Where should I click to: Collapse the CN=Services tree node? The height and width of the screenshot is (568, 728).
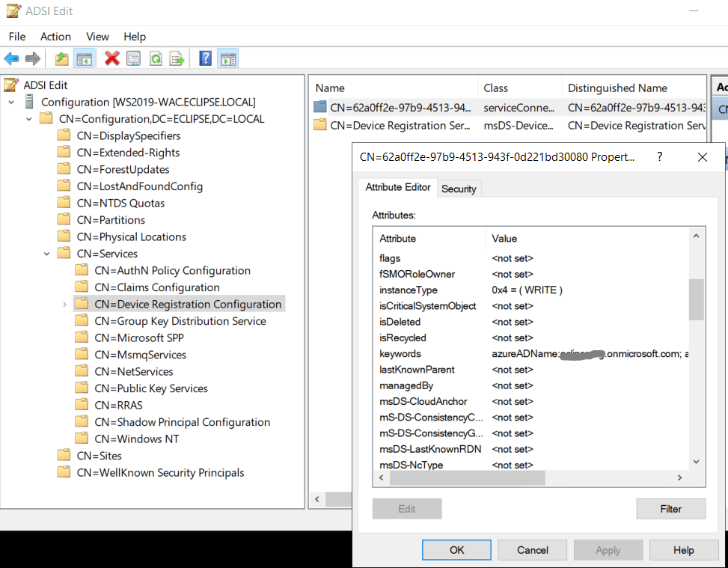(46, 254)
